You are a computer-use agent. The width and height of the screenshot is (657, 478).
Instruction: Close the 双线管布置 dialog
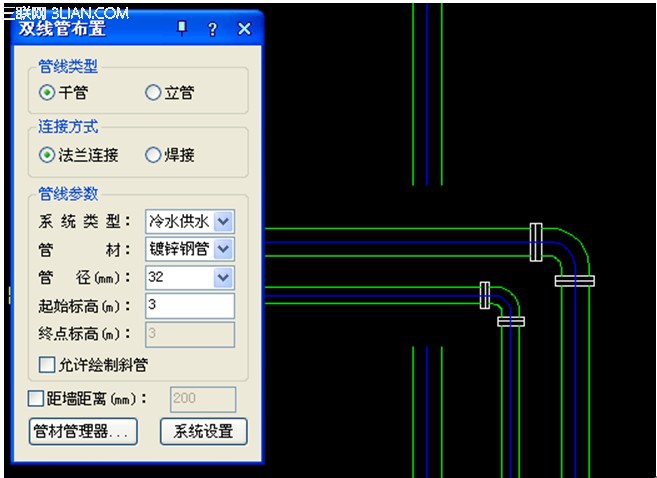click(244, 29)
